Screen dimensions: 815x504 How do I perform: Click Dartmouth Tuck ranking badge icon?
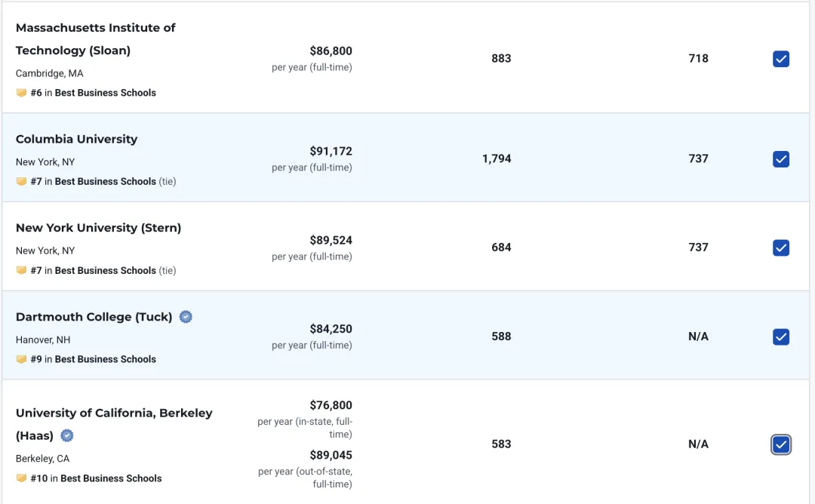click(21, 359)
